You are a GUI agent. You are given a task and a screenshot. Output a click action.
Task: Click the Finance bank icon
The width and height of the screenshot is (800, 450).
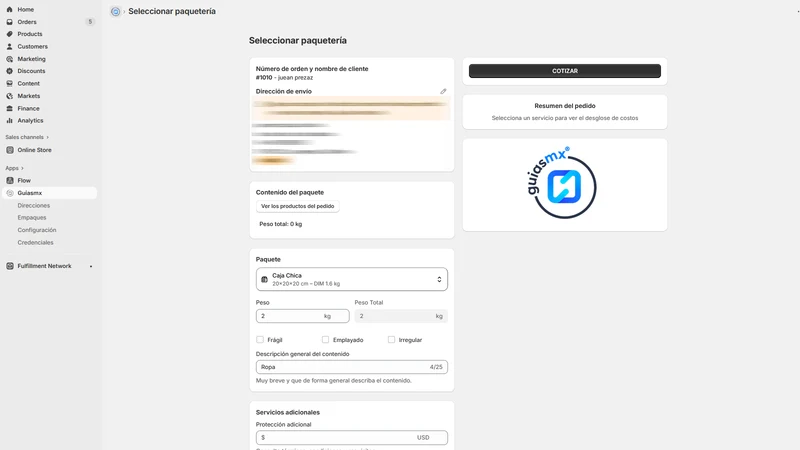click(9, 108)
